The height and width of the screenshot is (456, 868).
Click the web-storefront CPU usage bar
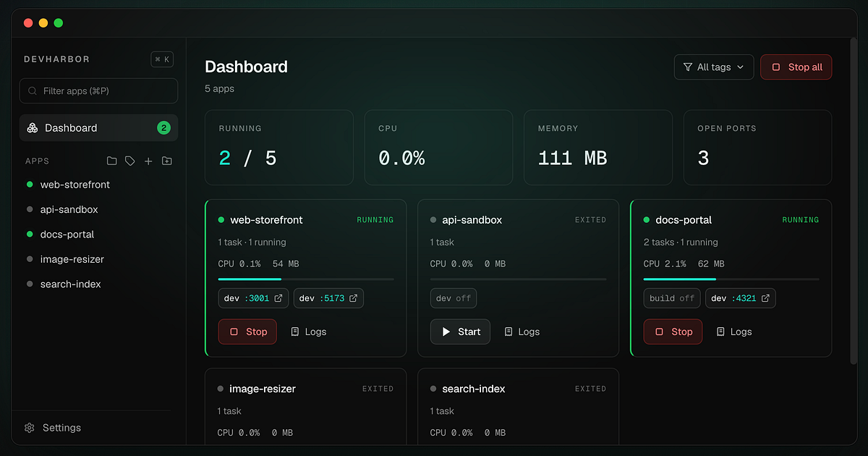pyautogui.click(x=306, y=279)
